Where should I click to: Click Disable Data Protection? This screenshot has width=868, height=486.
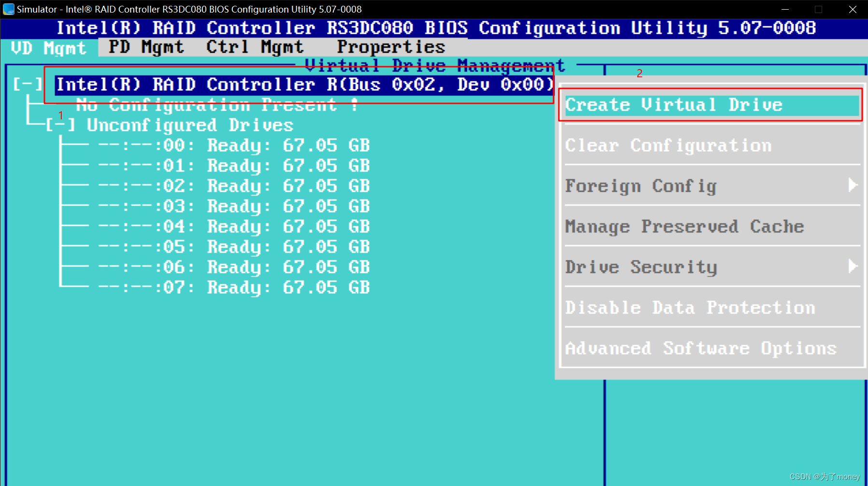point(690,307)
